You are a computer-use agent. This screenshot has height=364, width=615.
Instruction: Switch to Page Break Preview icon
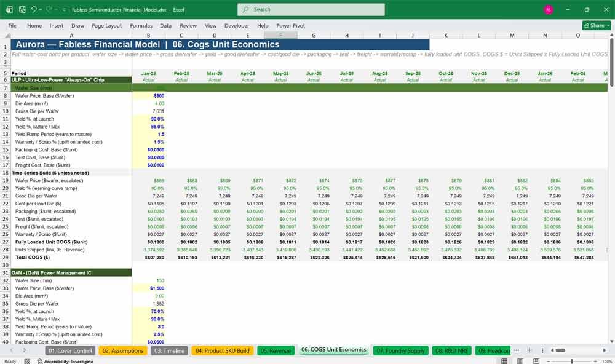[x=536, y=361]
